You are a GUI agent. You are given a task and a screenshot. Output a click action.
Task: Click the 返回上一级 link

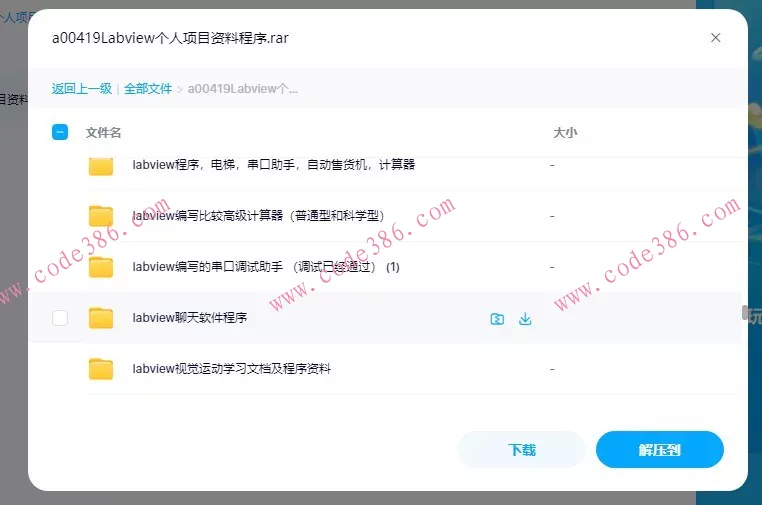[x=82, y=88]
